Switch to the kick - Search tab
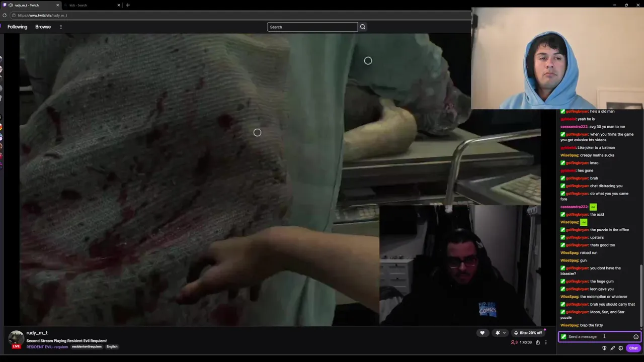 92,5
